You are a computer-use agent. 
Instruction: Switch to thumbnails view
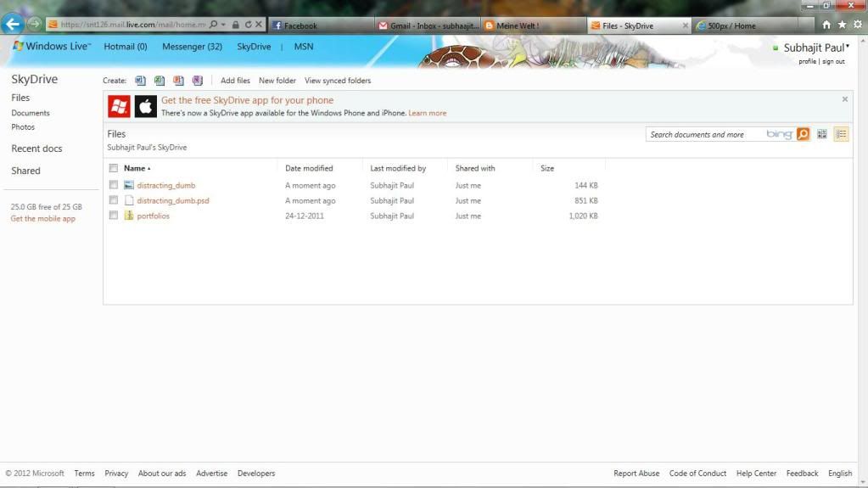point(822,134)
